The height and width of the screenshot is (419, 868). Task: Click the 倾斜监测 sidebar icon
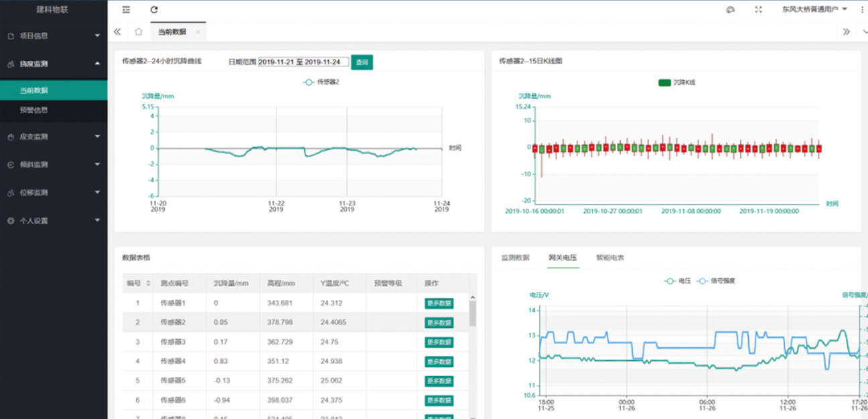tap(10, 165)
